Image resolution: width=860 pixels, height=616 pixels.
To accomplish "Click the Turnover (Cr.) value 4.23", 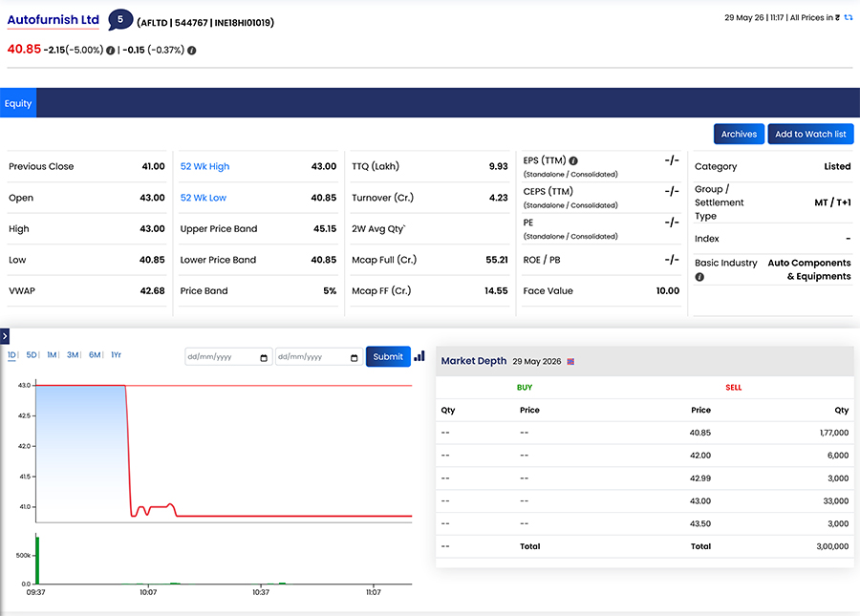I will pos(498,198).
